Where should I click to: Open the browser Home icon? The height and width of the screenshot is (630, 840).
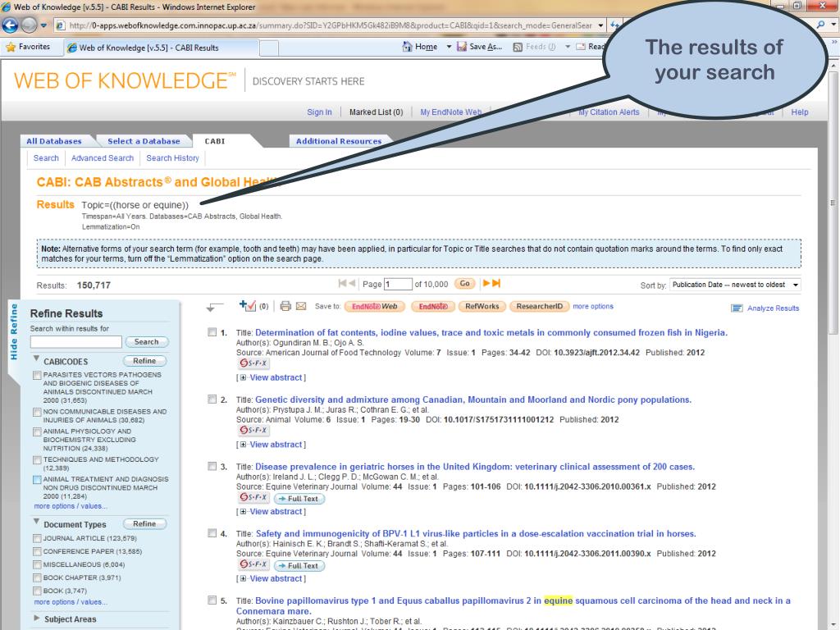tap(407, 47)
